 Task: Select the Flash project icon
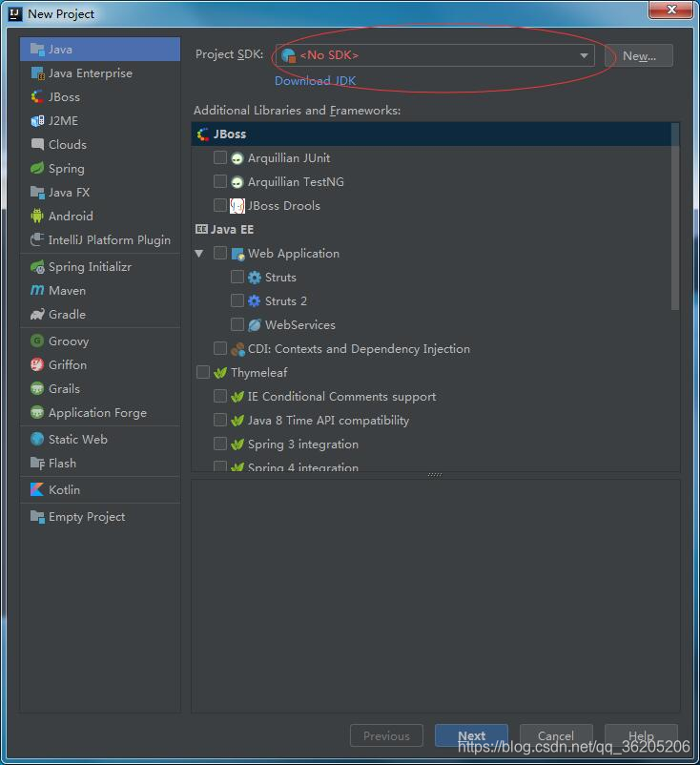pos(37,463)
